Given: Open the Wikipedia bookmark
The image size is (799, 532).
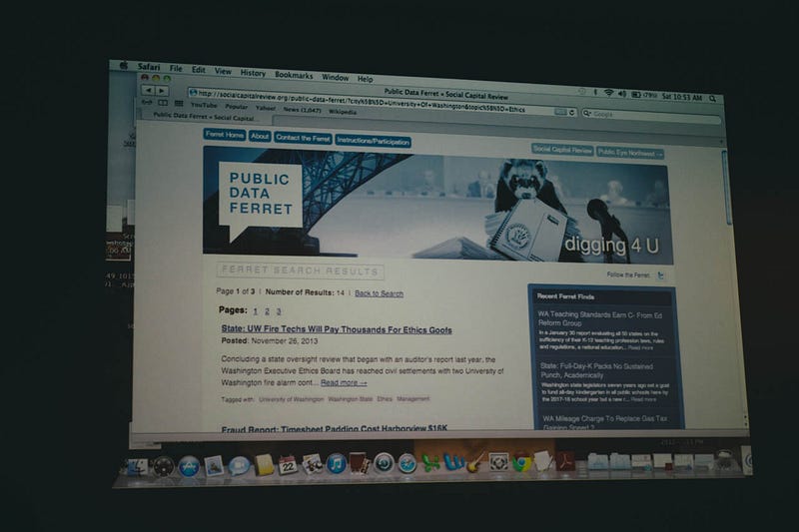Looking at the screenshot, I should (x=342, y=112).
